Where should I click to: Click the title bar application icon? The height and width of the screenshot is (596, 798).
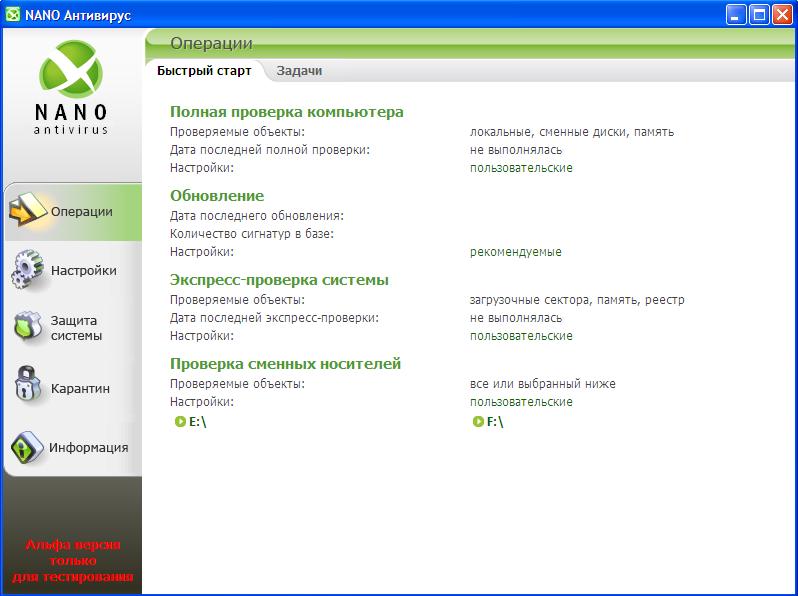(12, 14)
